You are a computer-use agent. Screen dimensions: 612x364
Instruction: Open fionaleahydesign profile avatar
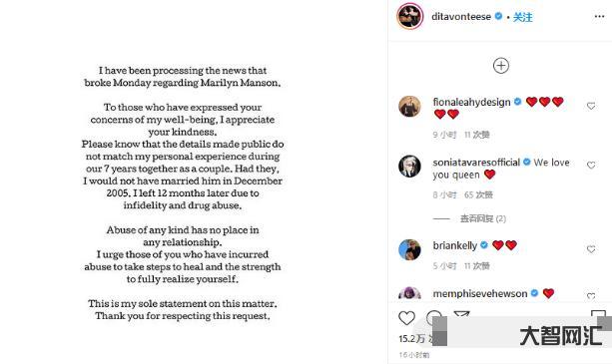tap(409, 106)
